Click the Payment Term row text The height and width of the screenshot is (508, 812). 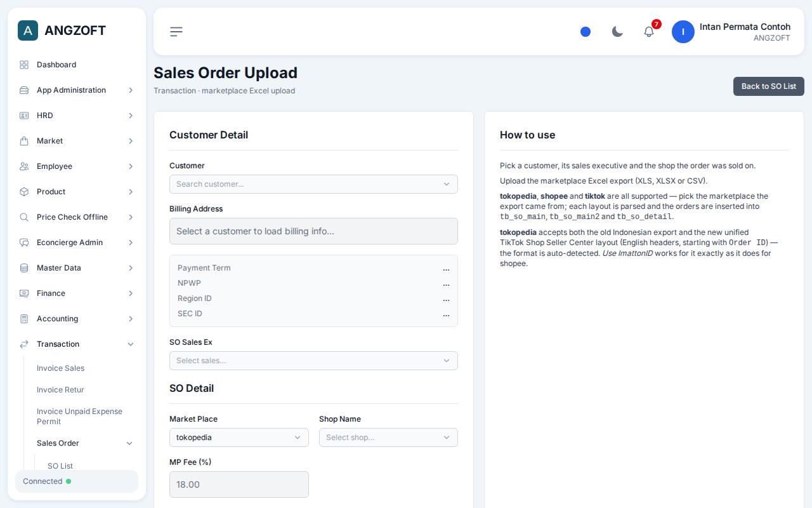[x=204, y=268]
